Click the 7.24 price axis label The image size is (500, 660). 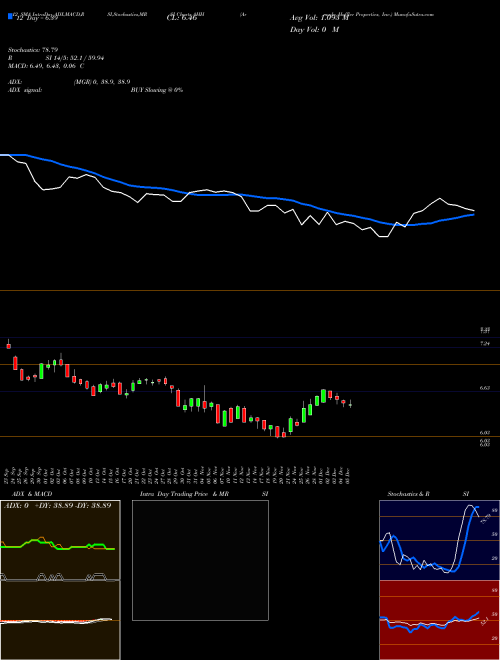(485, 344)
